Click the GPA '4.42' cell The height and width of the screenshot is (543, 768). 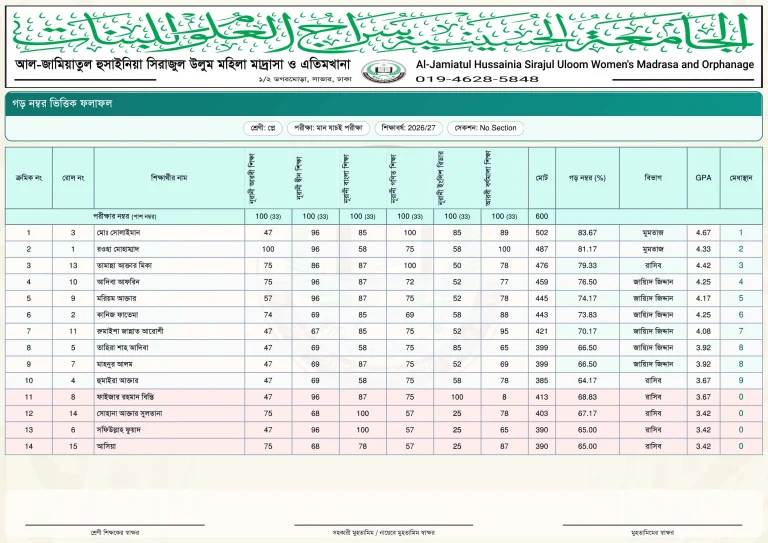click(x=703, y=265)
